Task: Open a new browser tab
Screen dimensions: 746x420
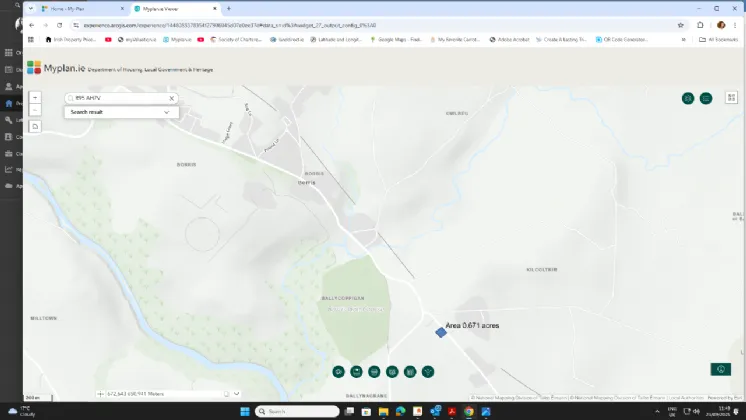Action: point(229,9)
